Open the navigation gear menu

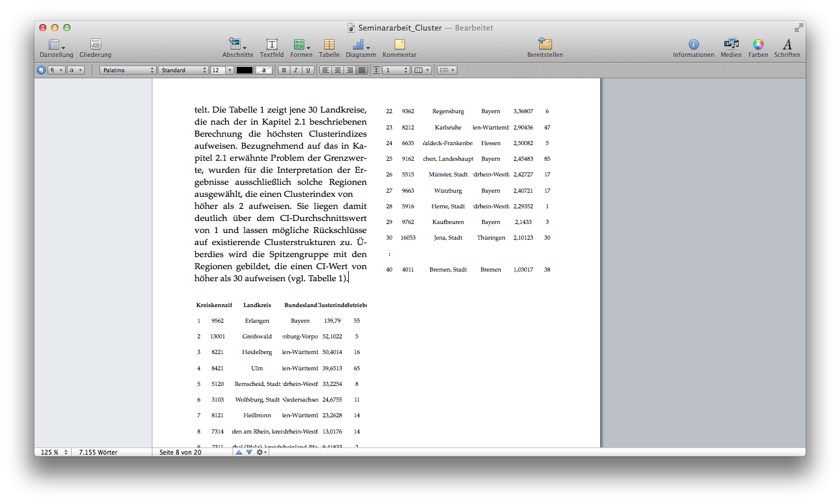click(262, 452)
